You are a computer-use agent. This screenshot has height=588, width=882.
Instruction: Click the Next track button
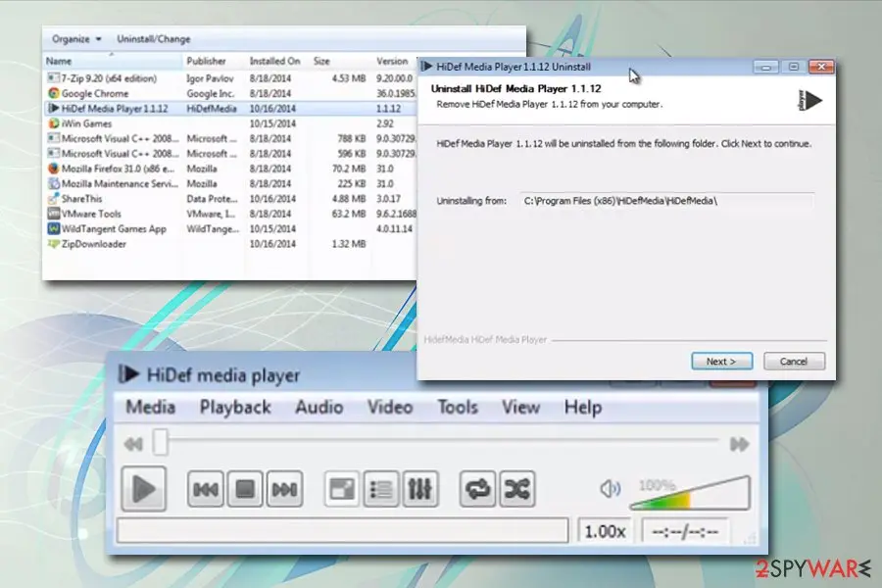pos(284,489)
